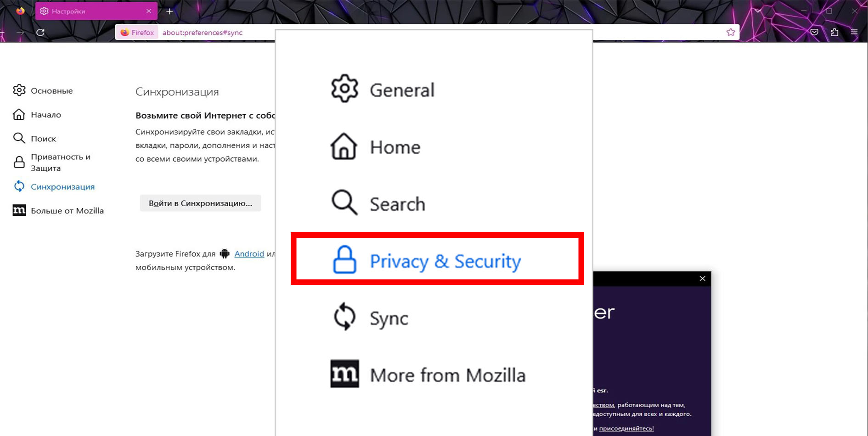This screenshot has height=436, width=868.
Task: Click the Поиск magnifier icon
Action: 19,138
